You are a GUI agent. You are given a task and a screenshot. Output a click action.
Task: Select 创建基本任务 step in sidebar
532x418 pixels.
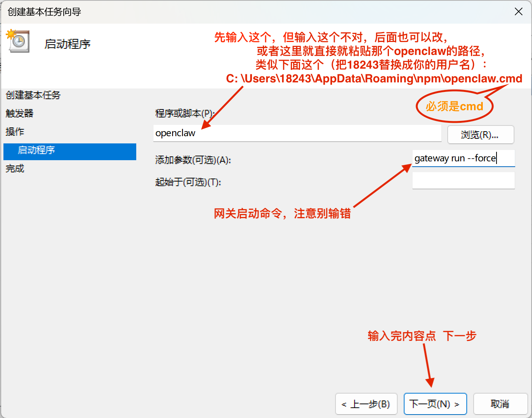click(33, 95)
